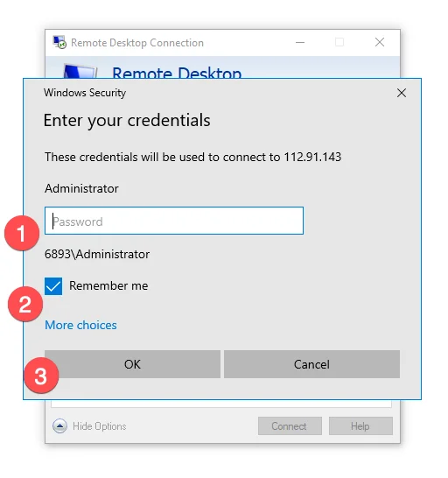Click the Enter your credentials heading

pyautogui.click(x=127, y=120)
